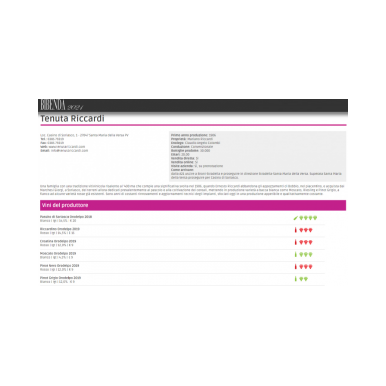386x386 pixels.
Task: Click the green bottle icon of Moscato wine
Action: pyautogui.click(x=295, y=254)
